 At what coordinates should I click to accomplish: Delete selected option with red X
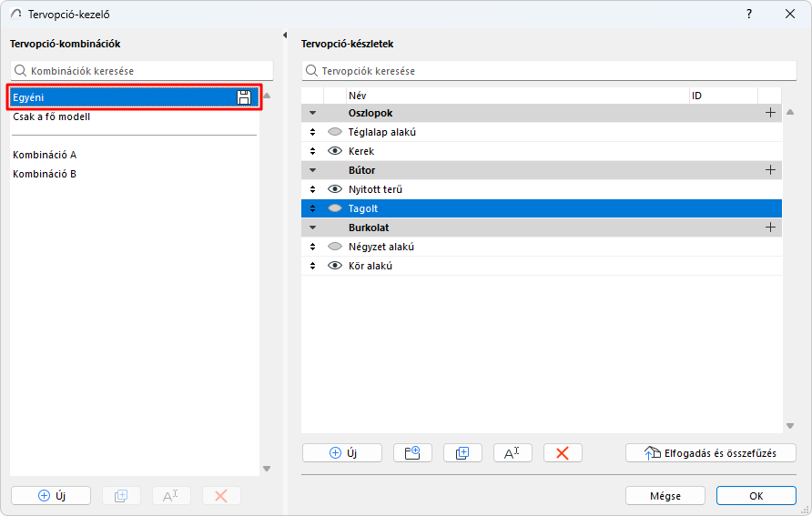click(x=563, y=453)
